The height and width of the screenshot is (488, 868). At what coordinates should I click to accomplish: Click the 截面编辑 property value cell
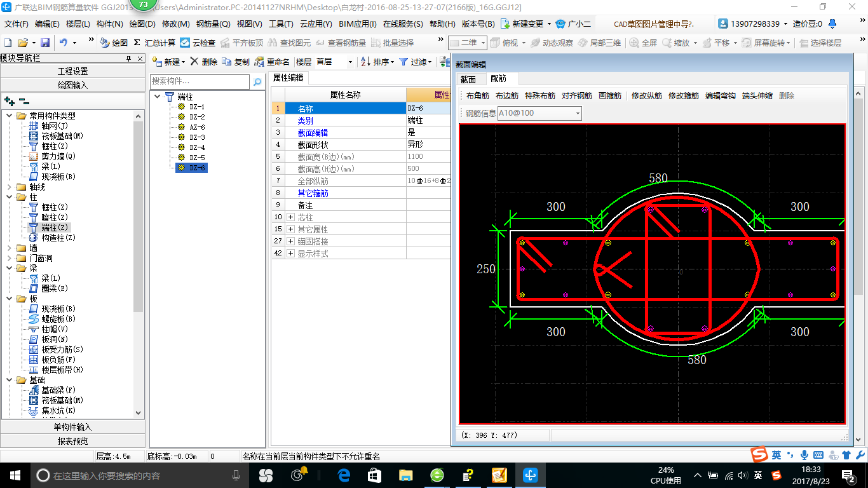click(428, 132)
